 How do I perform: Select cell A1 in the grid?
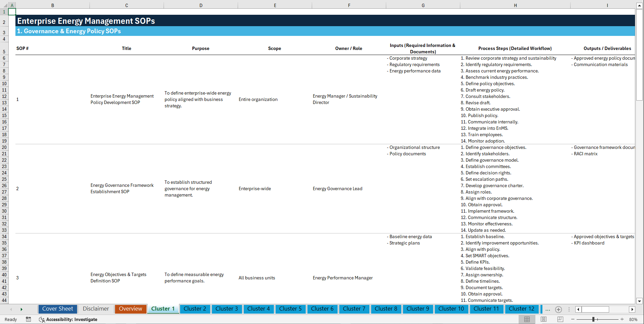(12, 11)
